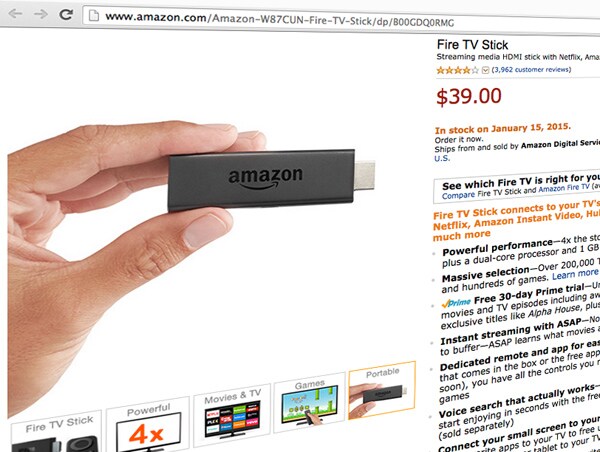Select the Fire TV Stick thumbnail
Image resolution: width=600 pixels, height=452 pixels.
click(x=57, y=432)
